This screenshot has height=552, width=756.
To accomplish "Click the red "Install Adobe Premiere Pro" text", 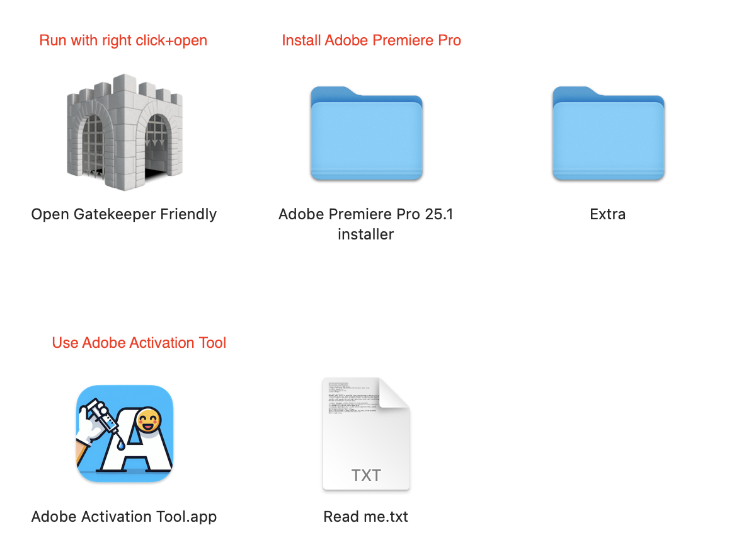I will coord(372,40).
